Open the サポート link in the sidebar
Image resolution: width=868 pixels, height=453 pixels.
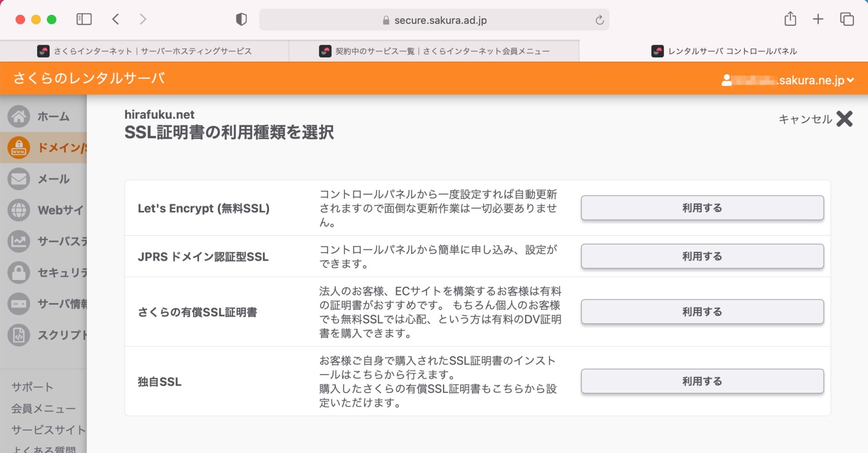point(32,387)
